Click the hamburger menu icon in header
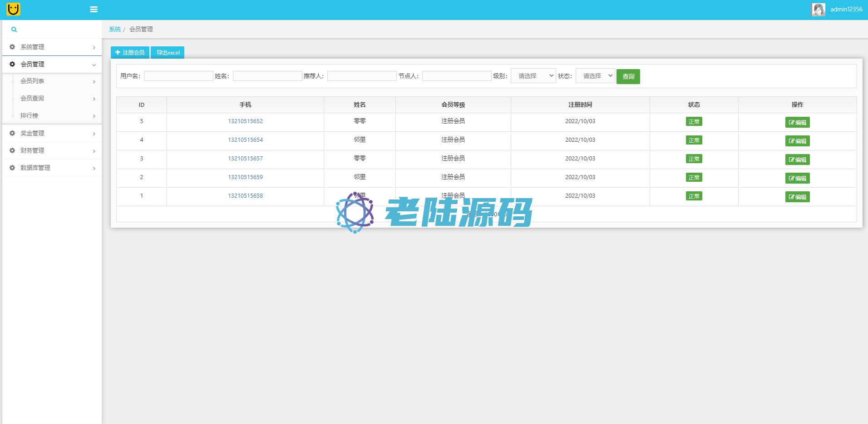 pos(94,10)
